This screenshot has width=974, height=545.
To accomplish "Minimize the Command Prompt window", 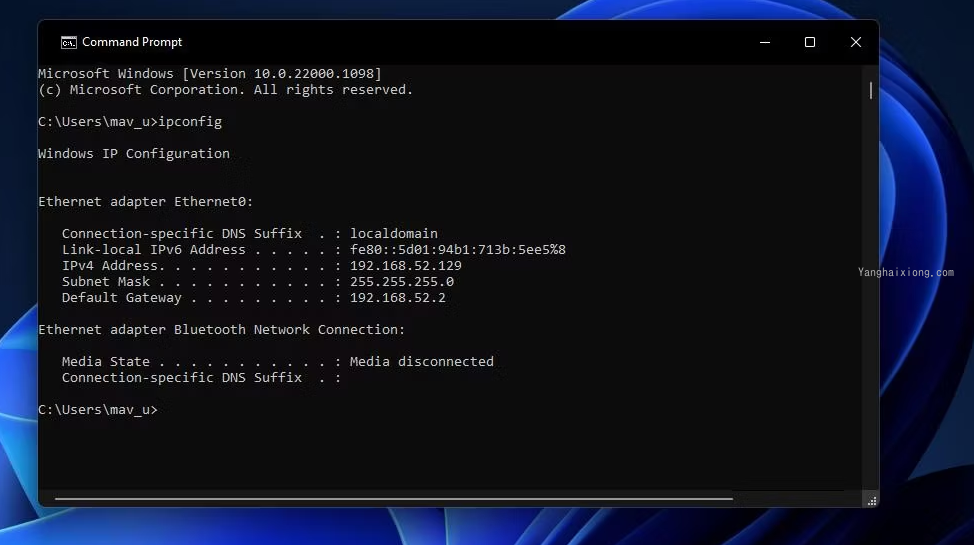I will click(765, 42).
